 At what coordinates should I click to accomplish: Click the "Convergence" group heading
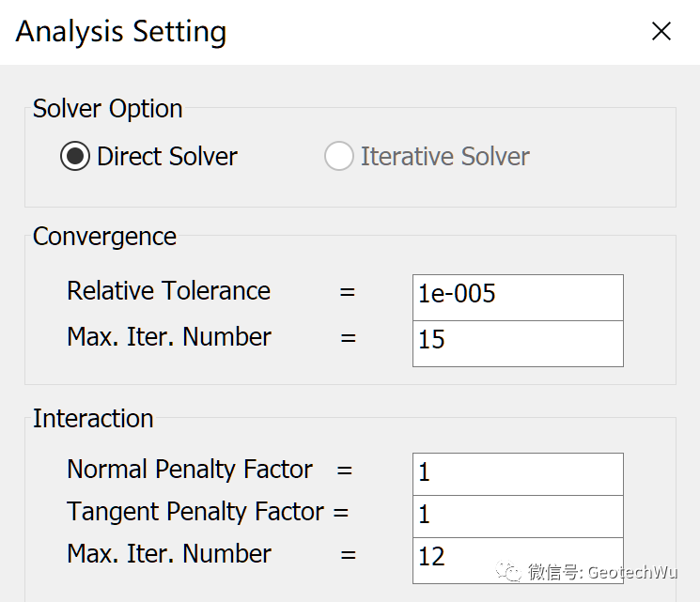(x=104, y=237)
